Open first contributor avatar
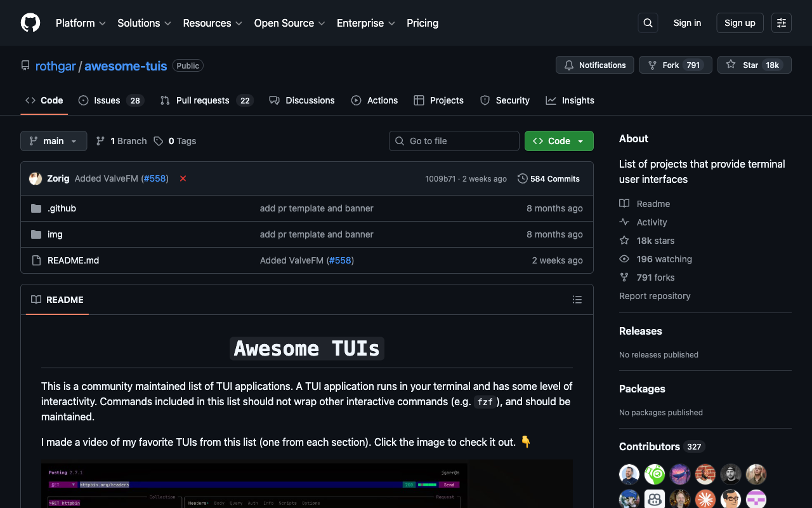Image resolution: width=812 pixels, height=508 pixels. [629, 474]
